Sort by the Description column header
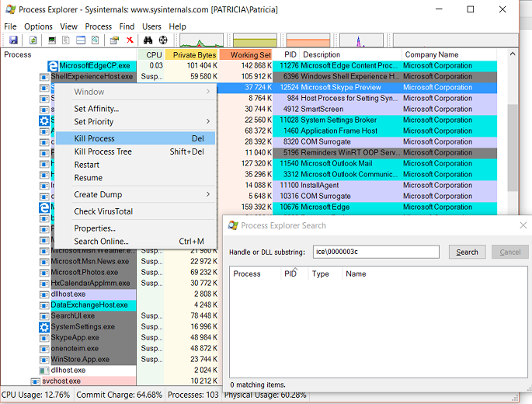Image resolution: width=532 pixels, height=404 pixels. [351, 54]
